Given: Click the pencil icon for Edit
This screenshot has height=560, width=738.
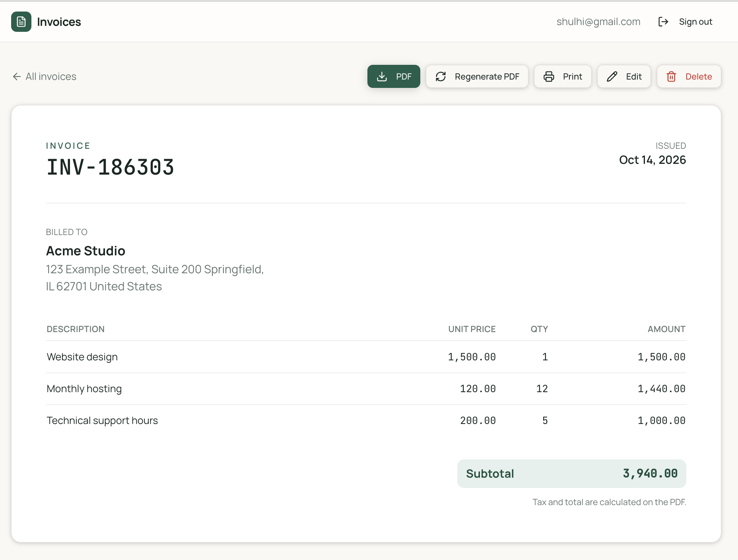Looking at the screenshot, I should coord(612,76).
